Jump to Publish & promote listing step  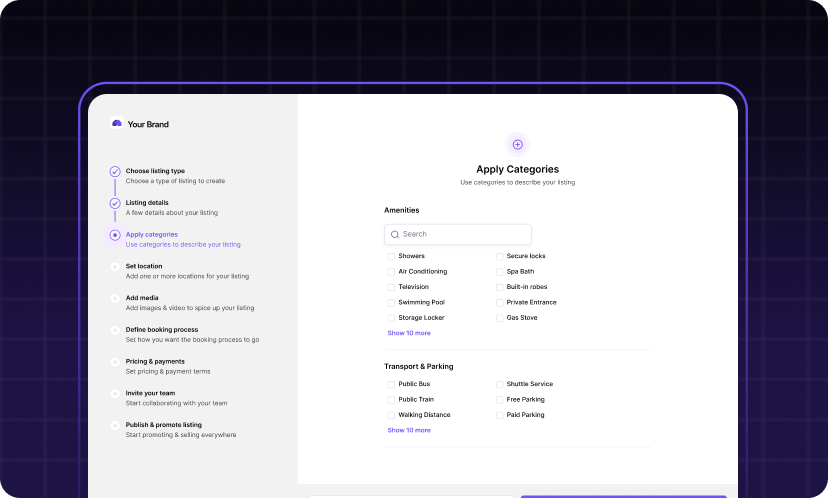pyautogui.click(x=163, y=425)
